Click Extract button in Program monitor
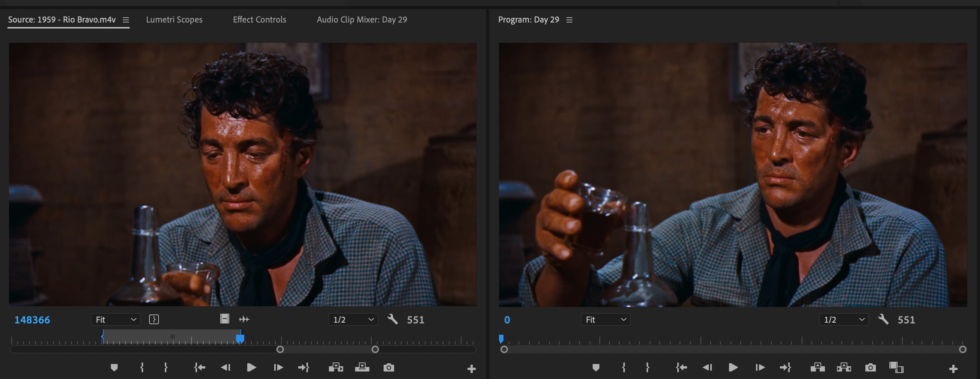 coord(844,368)
